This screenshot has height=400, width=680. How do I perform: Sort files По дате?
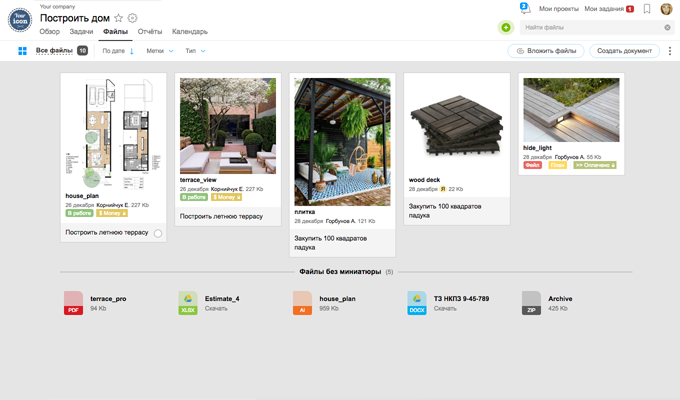[114, 51]
